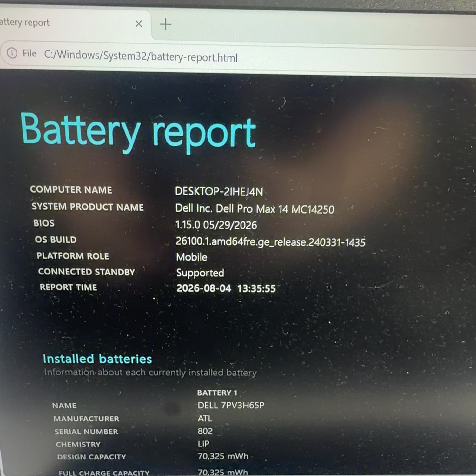Select the Battery report tab
476x476 pixels.
[x=75, y=24]
